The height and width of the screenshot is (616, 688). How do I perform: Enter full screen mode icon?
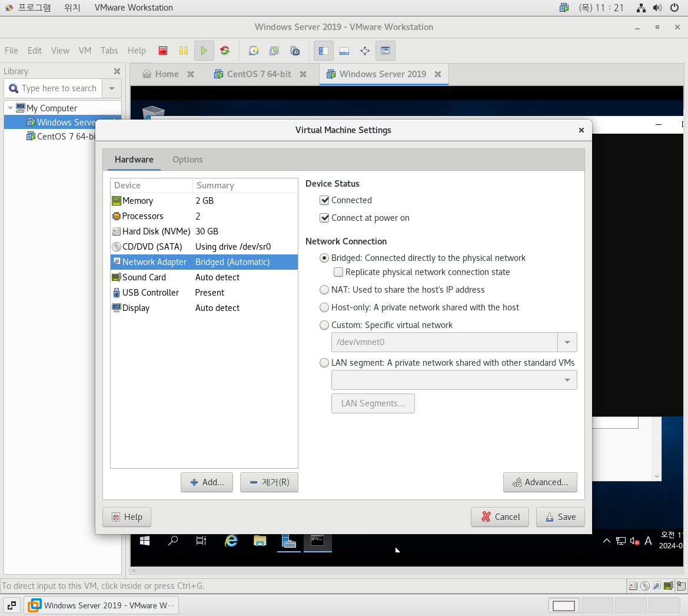[365, 51]
